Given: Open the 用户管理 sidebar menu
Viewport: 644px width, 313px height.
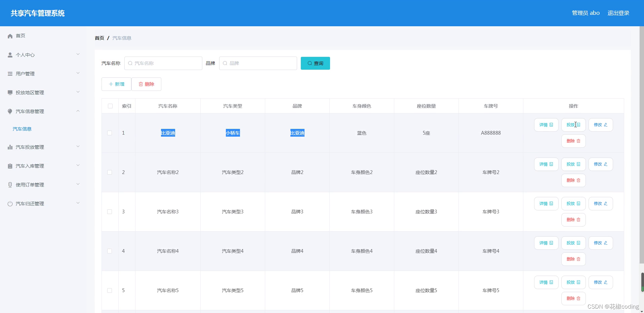Looking at the screenshot, I should (43, 74).
